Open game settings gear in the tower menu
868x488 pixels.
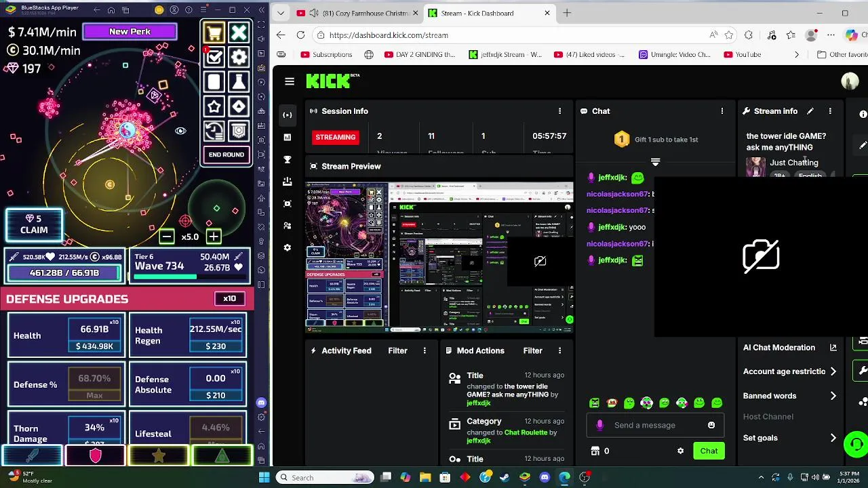(x=239, y=58)
